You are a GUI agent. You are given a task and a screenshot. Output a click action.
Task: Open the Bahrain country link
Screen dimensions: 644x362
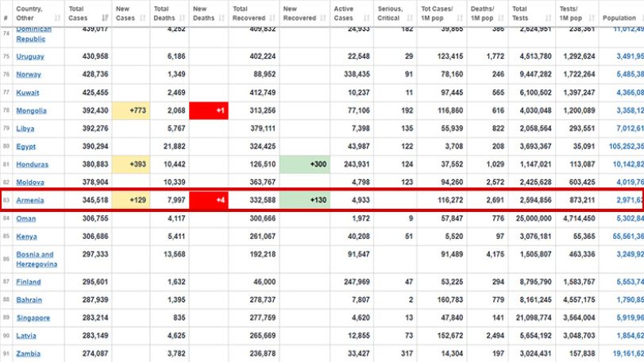pyautogui.click(x=29, y=300)
